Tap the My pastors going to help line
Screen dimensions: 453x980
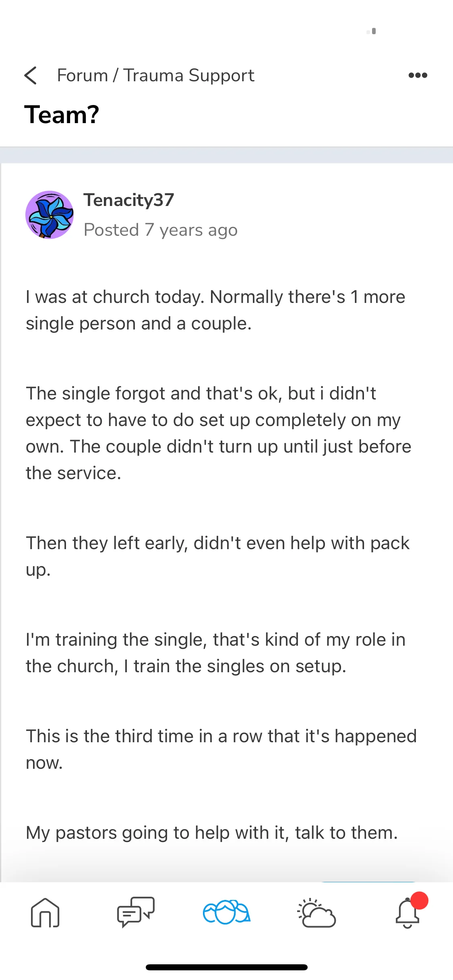(212, 833)
